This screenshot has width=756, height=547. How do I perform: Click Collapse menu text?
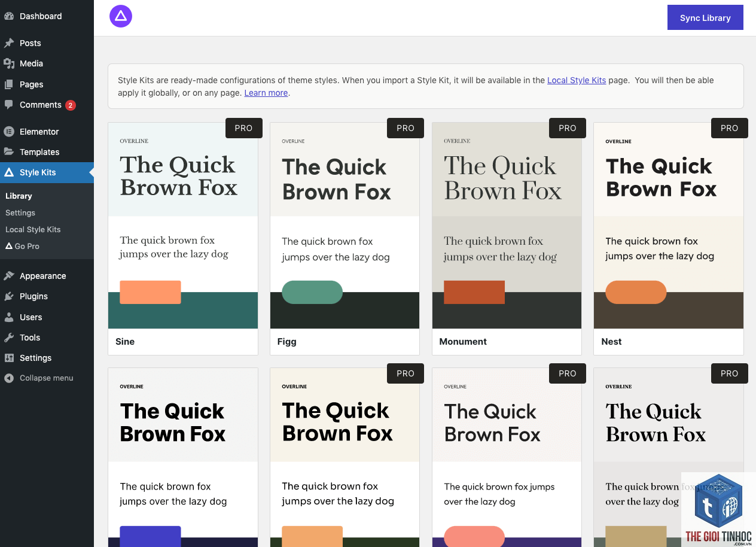click(x=47, y=378)
